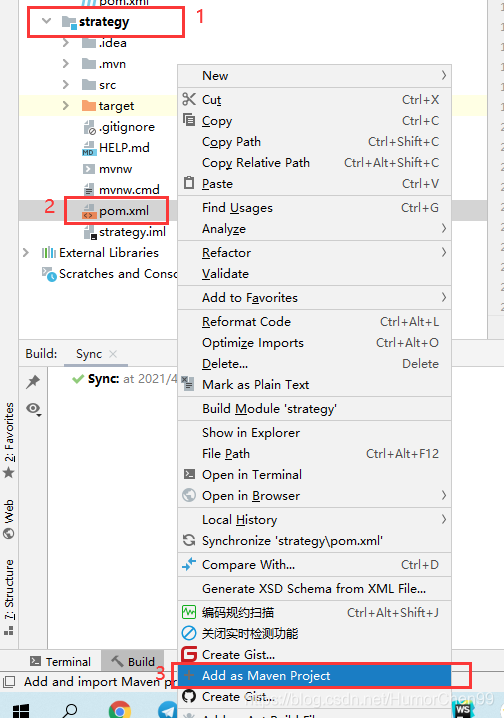
Task: Click the Copy pages icon
Action: [x=189, y=120]
